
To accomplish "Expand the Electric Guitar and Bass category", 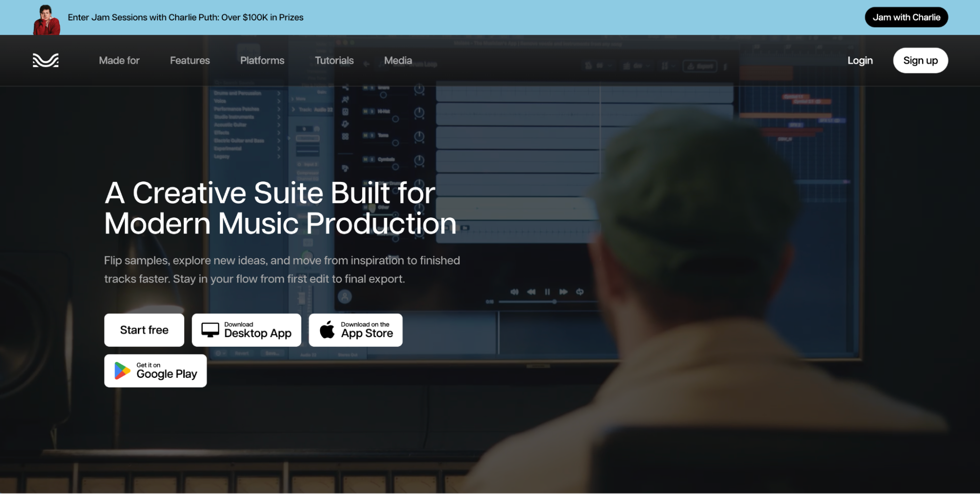I will pos(278,141).
